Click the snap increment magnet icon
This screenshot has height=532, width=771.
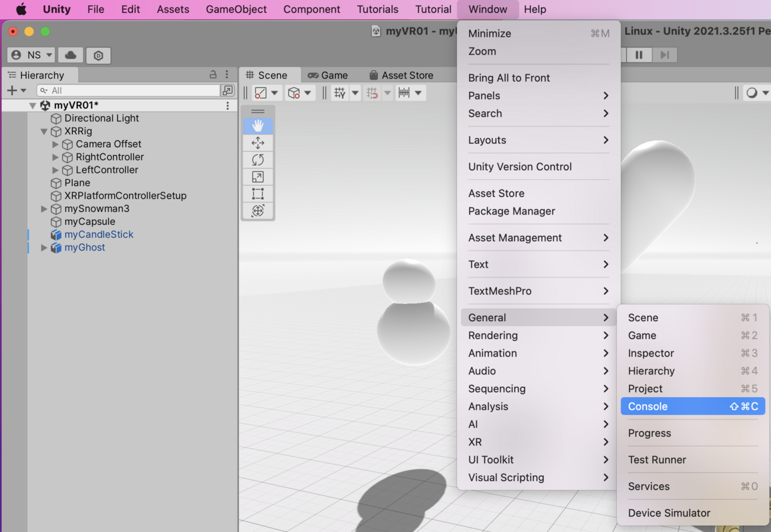pyautogui.click(x=373, y=93)
